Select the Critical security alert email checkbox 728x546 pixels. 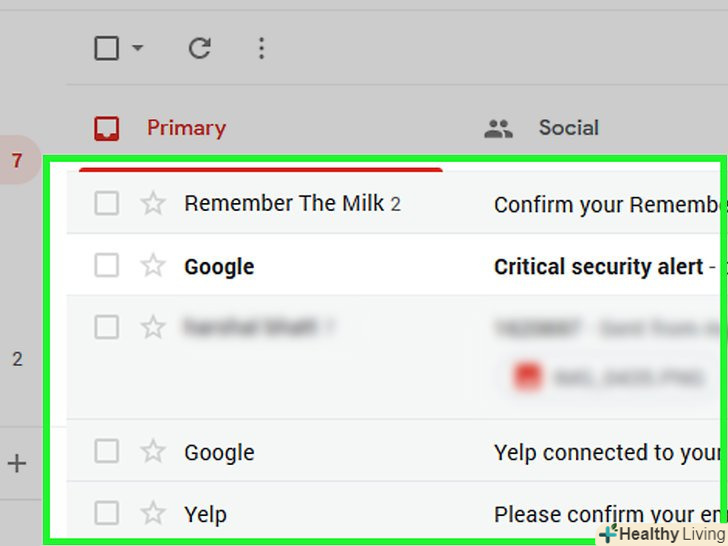[106, 266]
